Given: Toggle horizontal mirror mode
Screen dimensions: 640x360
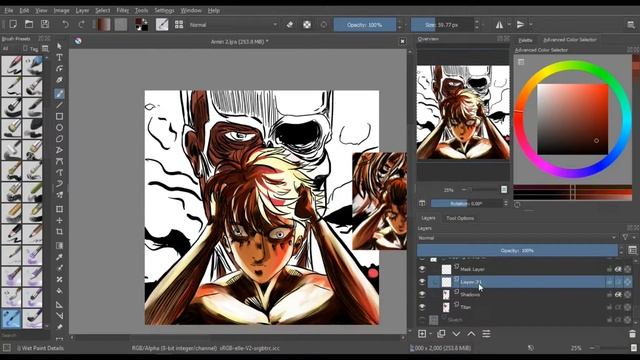Looking at the screenshot, I should click(499, 24).
